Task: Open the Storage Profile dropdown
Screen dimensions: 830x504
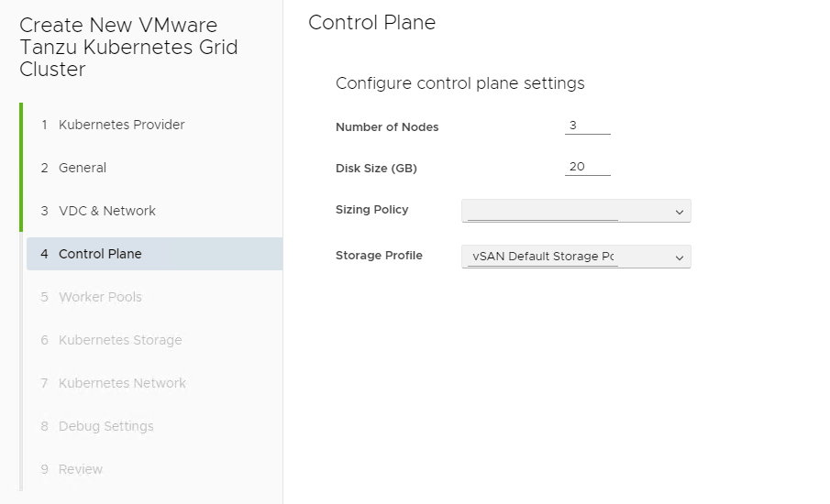Action: (576, 257)
